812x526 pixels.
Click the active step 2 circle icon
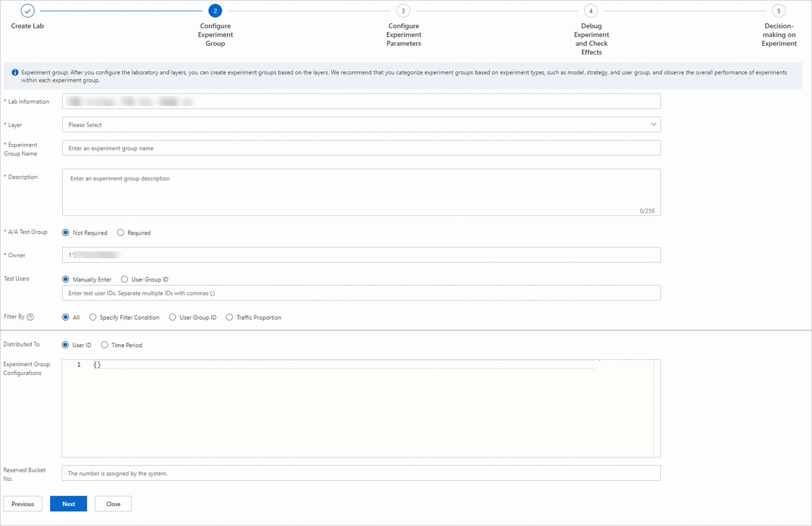(215, 11)
